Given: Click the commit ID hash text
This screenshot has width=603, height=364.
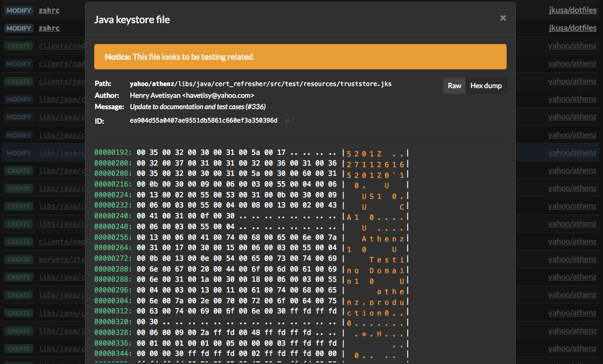Looking at the screenshot, I should [204, 121].
